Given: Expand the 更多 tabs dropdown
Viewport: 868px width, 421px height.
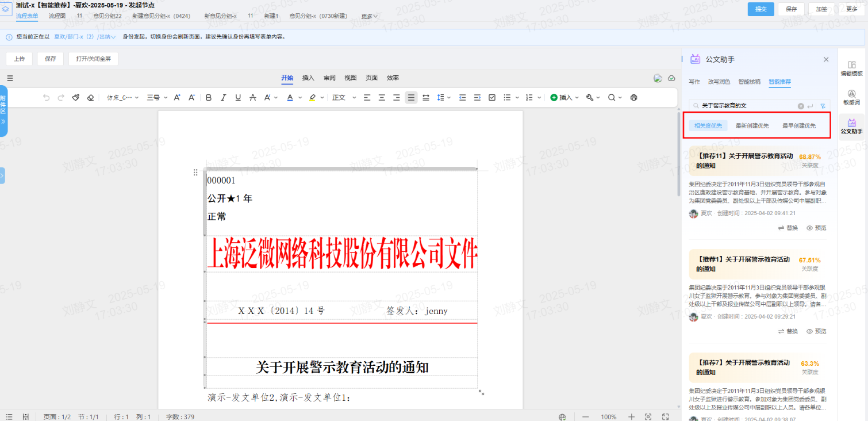Looking at the screenshot, I should pyautogui.click(x=369, y=16).
